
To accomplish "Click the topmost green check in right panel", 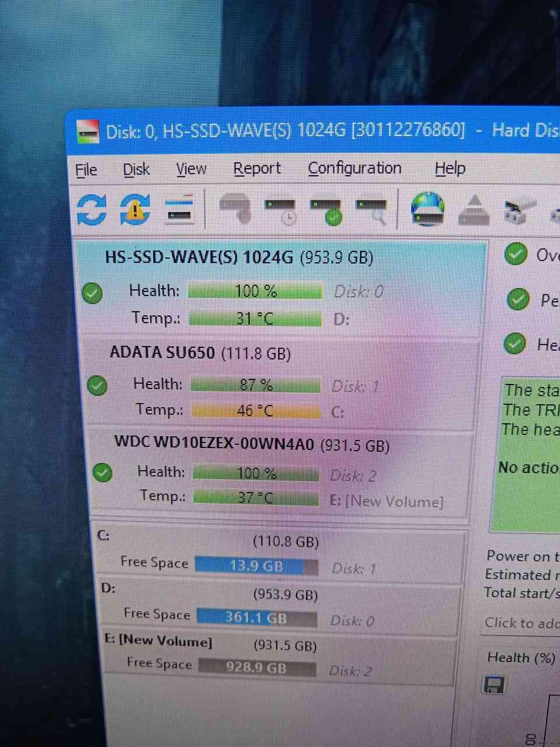I will coord(516,254).
